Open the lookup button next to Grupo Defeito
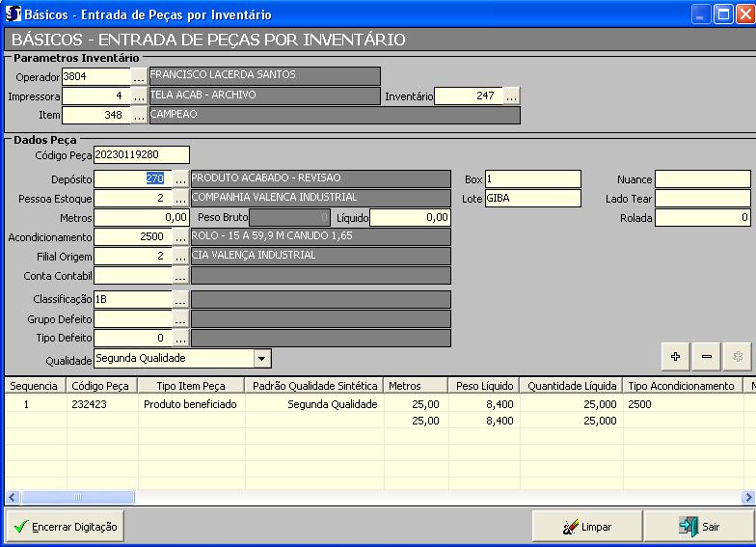Image resolution: width=756 pixels, height=547 pixels. pos(180,319)
